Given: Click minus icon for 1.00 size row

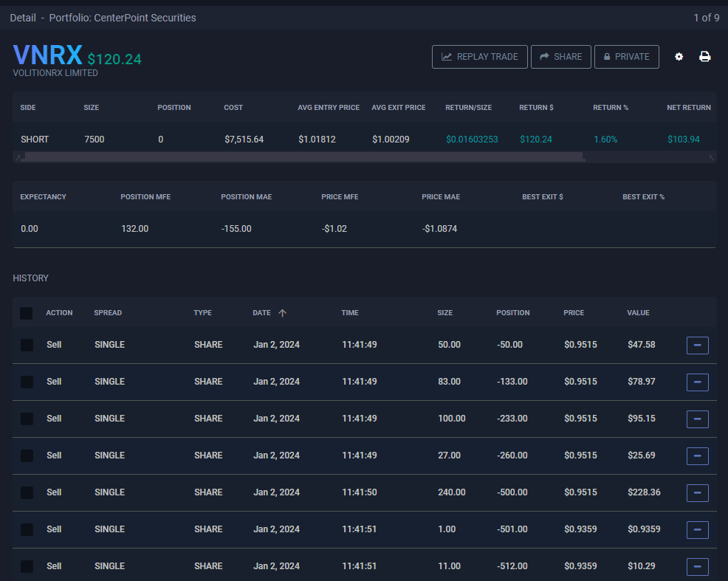Looking at the screenshot, I should click(x=697, y=529).
